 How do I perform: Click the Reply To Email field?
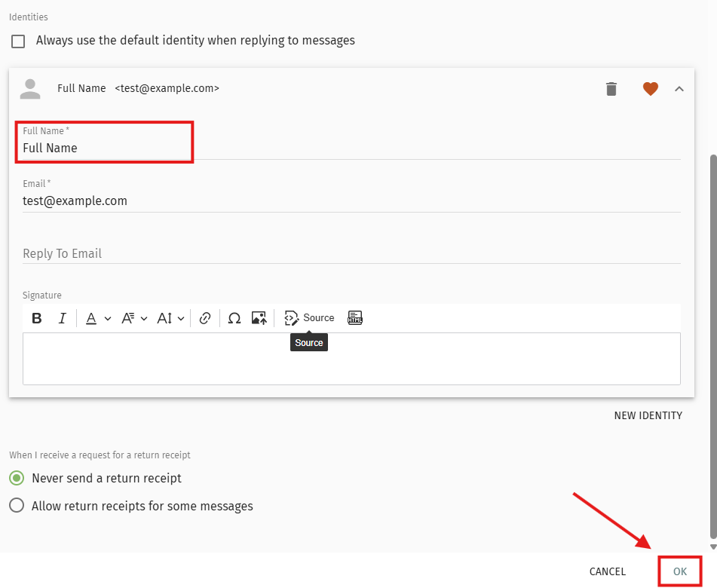coord(351,253)
